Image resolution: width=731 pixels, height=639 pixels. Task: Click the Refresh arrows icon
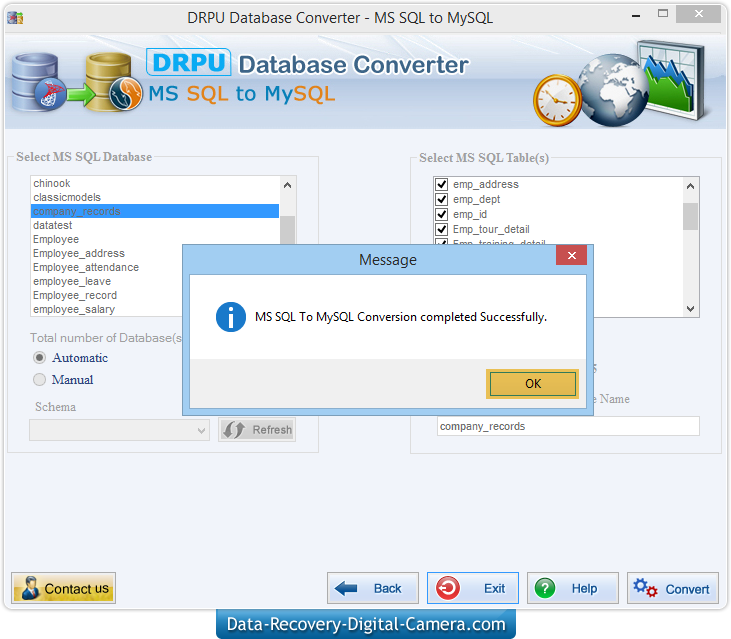(234, 430)
